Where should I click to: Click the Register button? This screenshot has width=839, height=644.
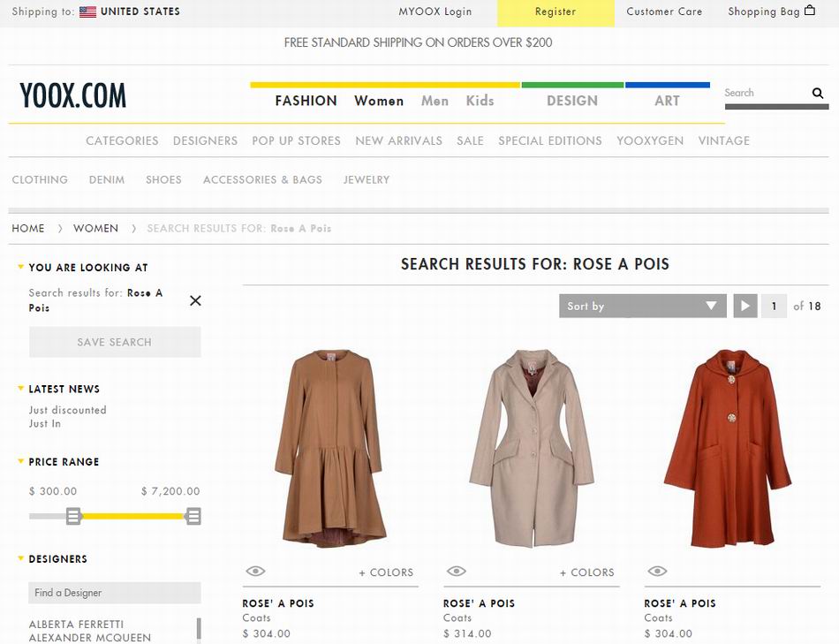coord(556,13)
